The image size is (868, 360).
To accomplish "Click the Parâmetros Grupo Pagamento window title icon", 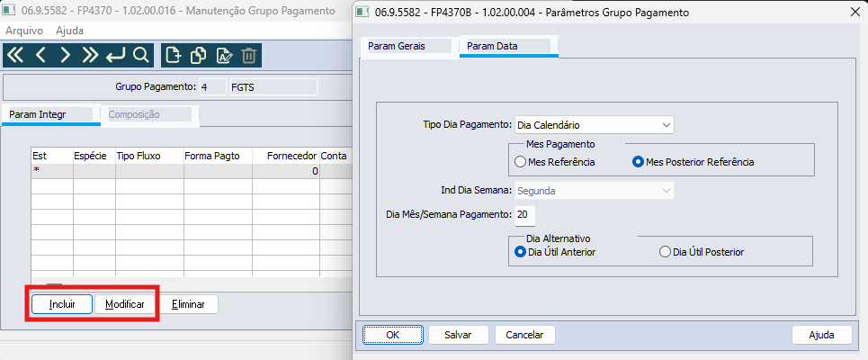I will [x=362, y=13].
